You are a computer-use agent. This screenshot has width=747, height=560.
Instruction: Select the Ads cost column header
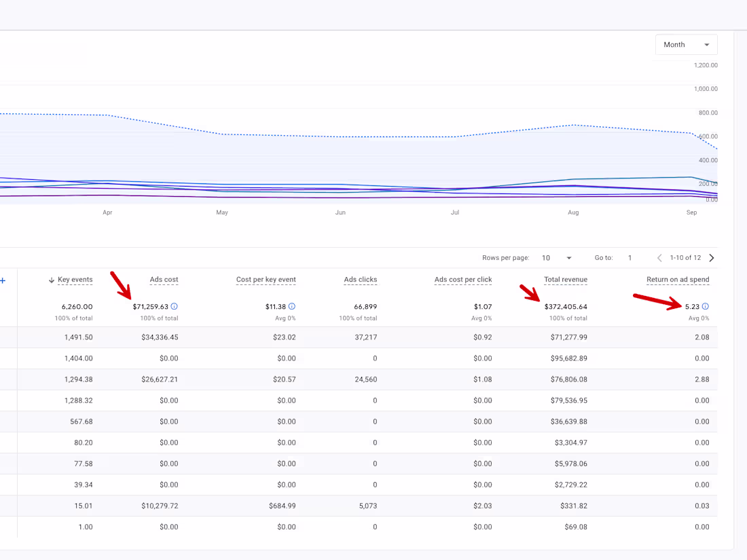pos(164,279)
